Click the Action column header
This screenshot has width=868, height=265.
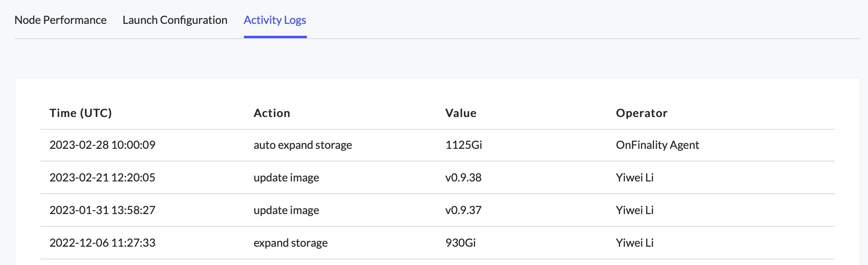[x=272, y=113]
